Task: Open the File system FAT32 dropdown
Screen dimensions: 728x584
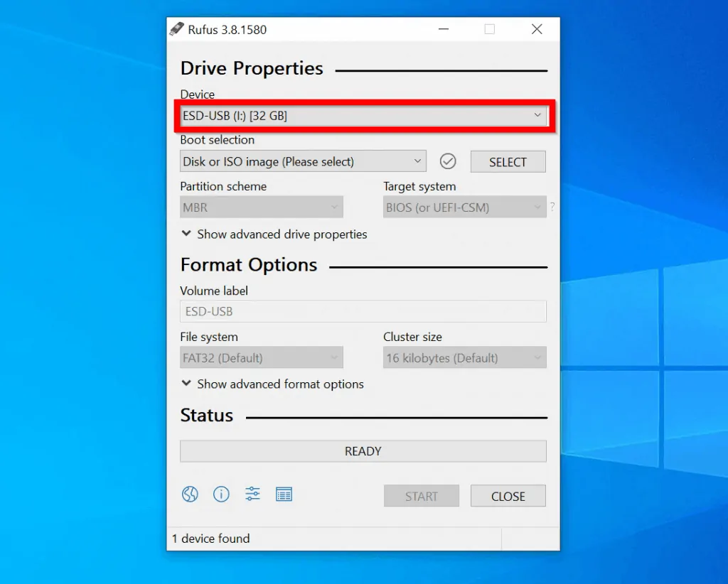Action: click(x=262, y=358)
